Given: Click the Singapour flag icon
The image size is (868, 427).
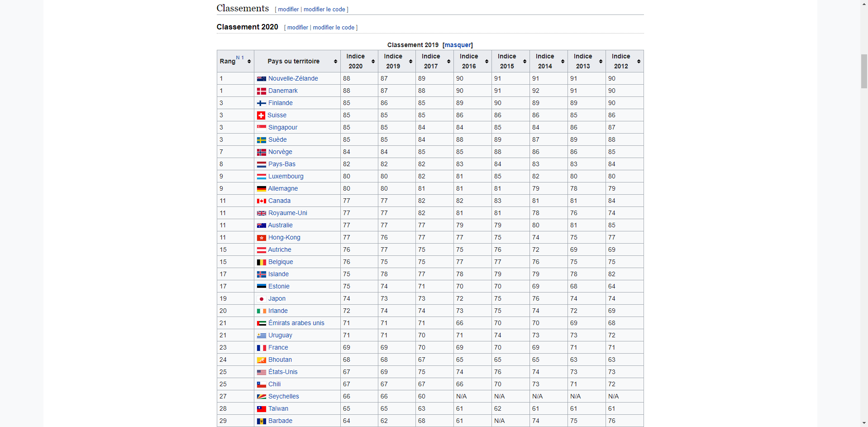Looking at the screenshot, I should [x=261, y=128].
